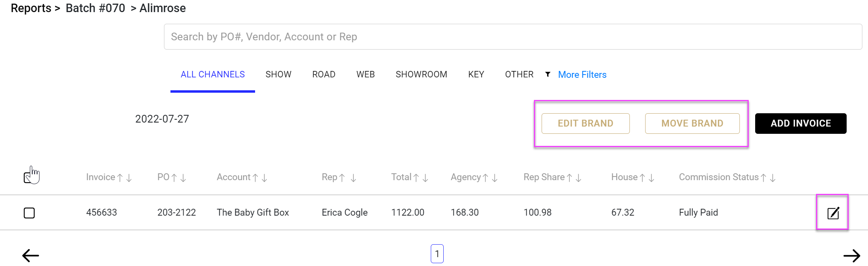
Task: Sort Invoice column ascending with up arrow
Action: pos(120,178)
